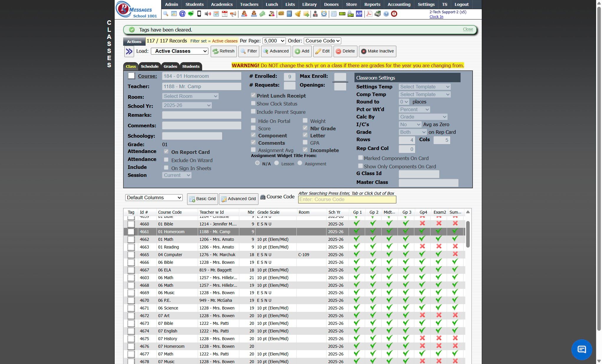Click the Make Inactive button
This screenshot has width=602, height=364.
pos(377,51)
